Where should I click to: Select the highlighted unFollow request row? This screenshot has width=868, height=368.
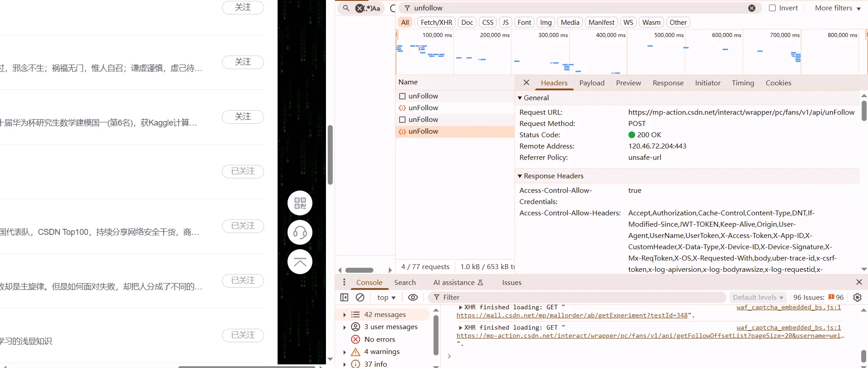tap(455, 131)
